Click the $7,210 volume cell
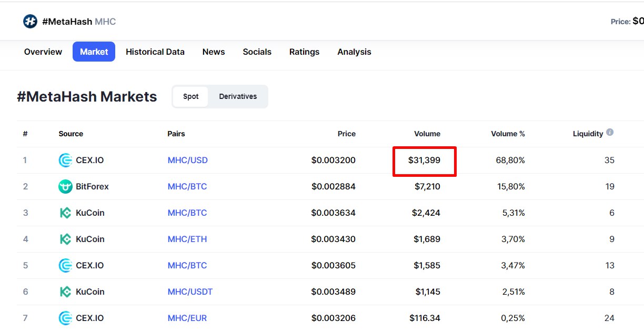This screenshot has width=644, height=331. click(427, 186)
